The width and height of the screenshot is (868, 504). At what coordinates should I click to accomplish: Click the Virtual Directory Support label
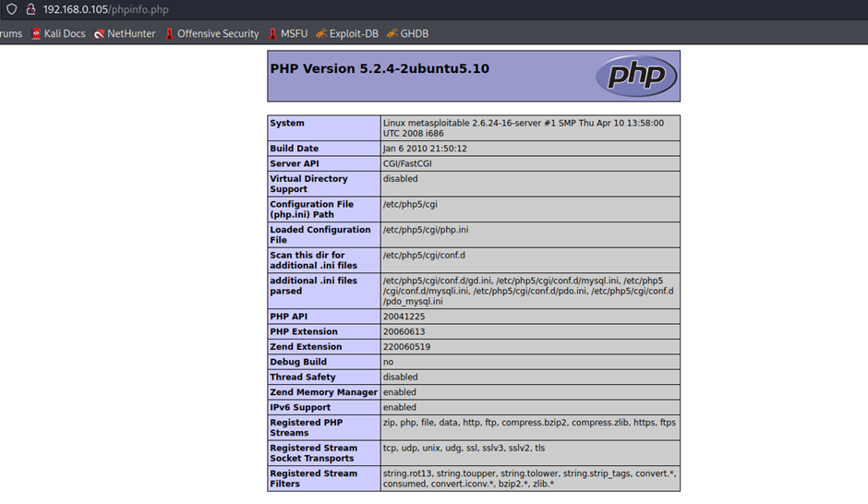pyautogui.click(x=309, y=184)
